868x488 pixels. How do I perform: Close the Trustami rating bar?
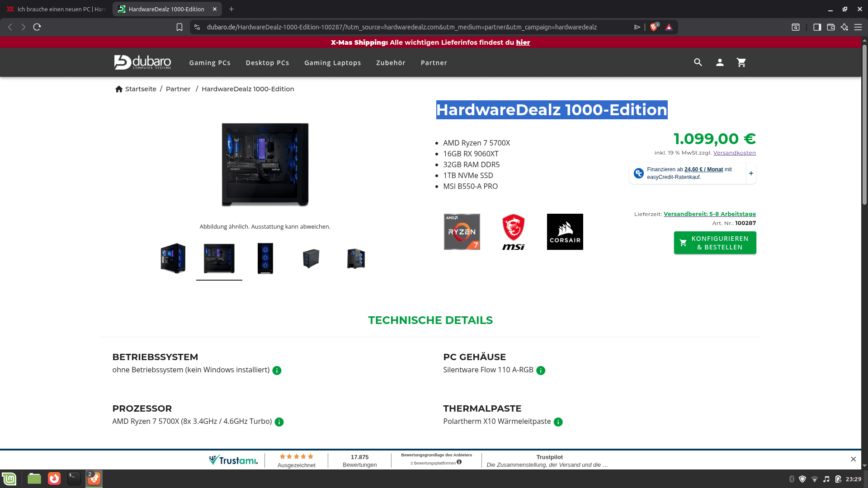tap(853, 459)
